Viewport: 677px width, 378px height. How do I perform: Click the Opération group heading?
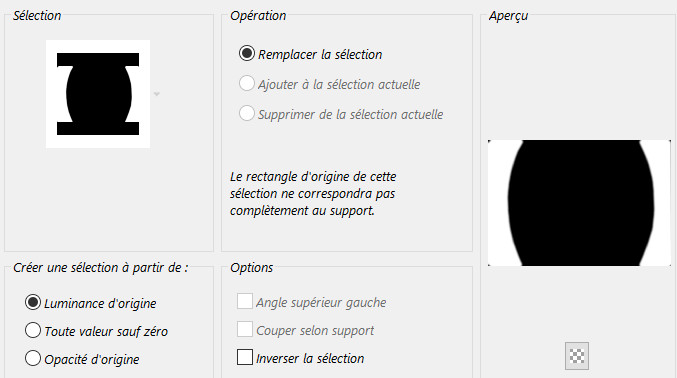pyautogui.click(x=258, y=16)
